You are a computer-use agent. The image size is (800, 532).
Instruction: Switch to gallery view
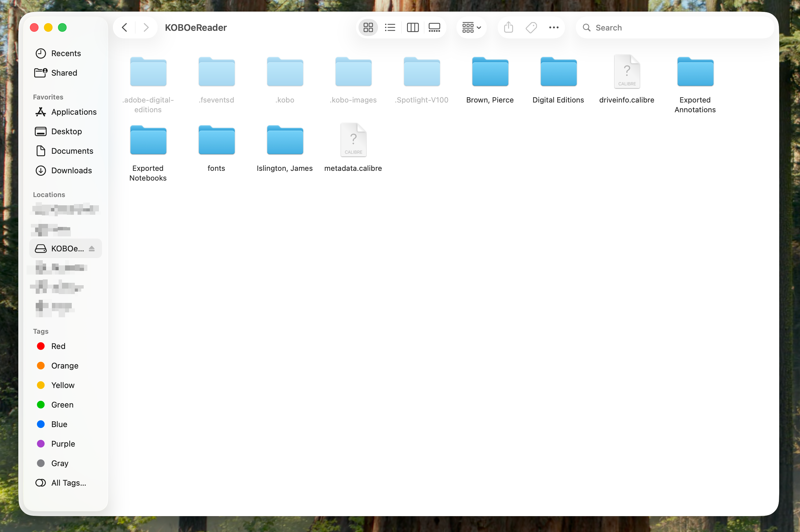tap(434, 27)
